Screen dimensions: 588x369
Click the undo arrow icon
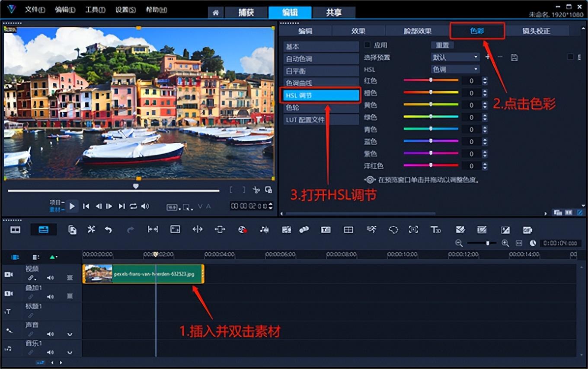108,230
